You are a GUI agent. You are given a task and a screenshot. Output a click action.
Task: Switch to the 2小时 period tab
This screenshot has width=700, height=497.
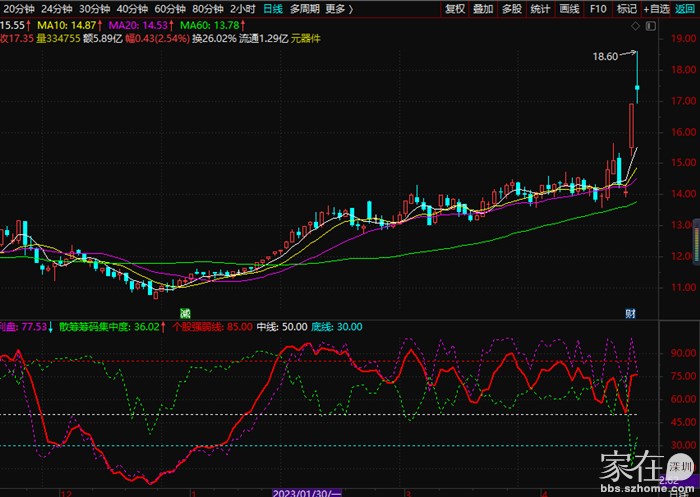pos(243,9)
